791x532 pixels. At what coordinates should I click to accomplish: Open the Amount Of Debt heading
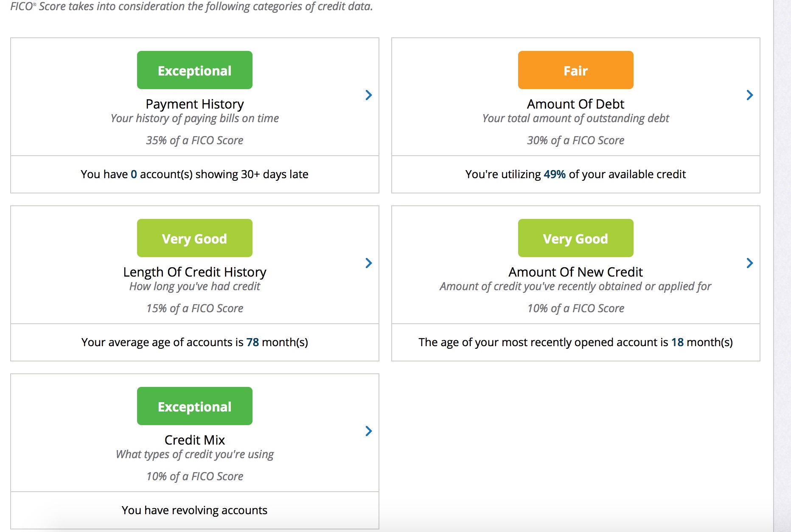click(x=576, y=104)
